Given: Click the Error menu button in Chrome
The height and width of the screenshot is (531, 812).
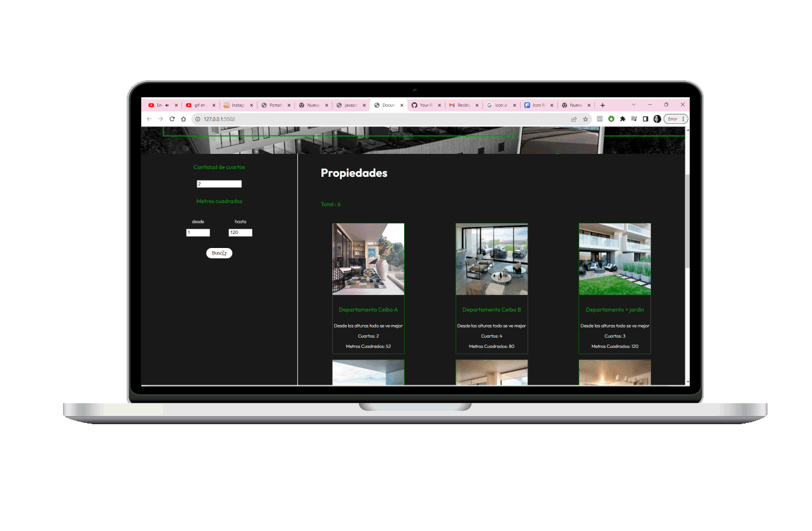Looking at the screenshot, I should point(676,119).
